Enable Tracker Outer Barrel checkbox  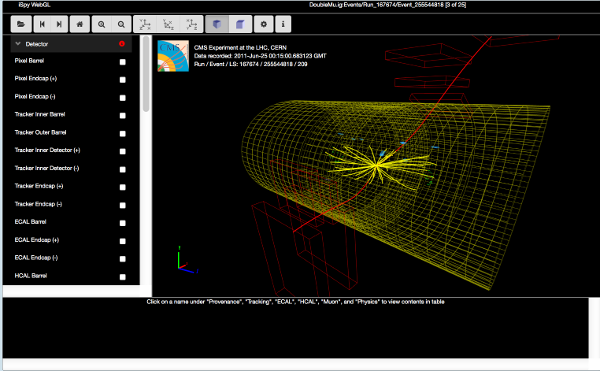coord(122,133)
